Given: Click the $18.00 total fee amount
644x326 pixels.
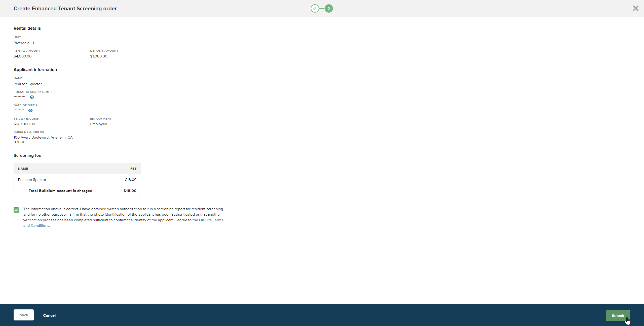Looking at the screenshot, I should (130, 191).
